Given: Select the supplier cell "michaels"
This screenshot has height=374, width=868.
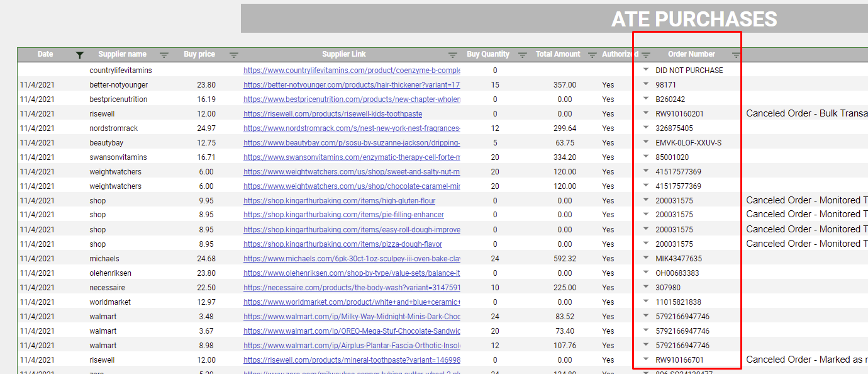Looking at the screenshot, I should [104, 259].
